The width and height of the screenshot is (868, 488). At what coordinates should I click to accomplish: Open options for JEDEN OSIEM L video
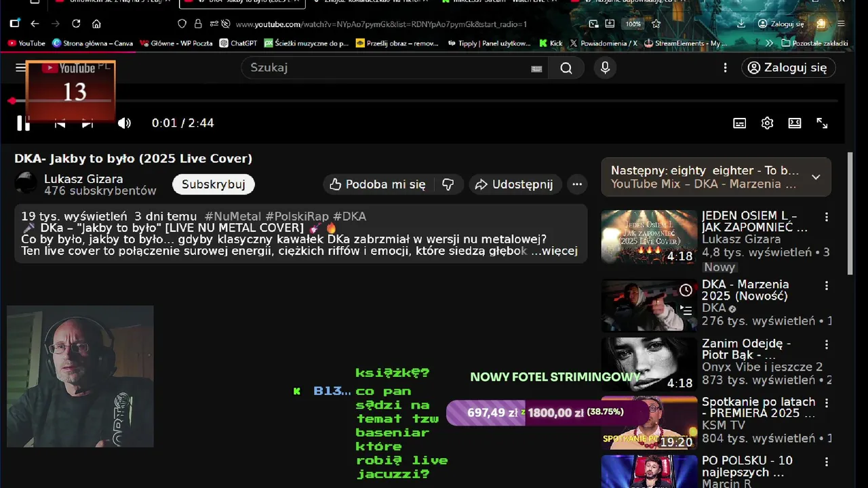click(826, 217)
